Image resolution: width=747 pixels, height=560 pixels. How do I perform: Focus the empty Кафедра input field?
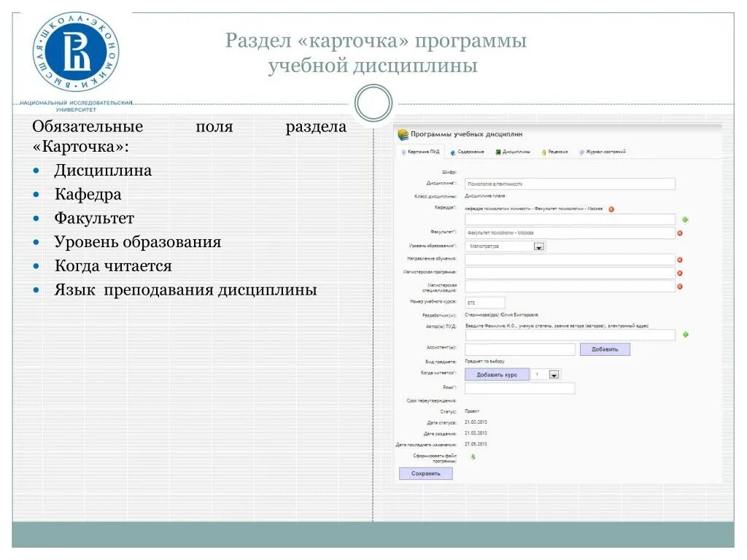tap(570, 219)
